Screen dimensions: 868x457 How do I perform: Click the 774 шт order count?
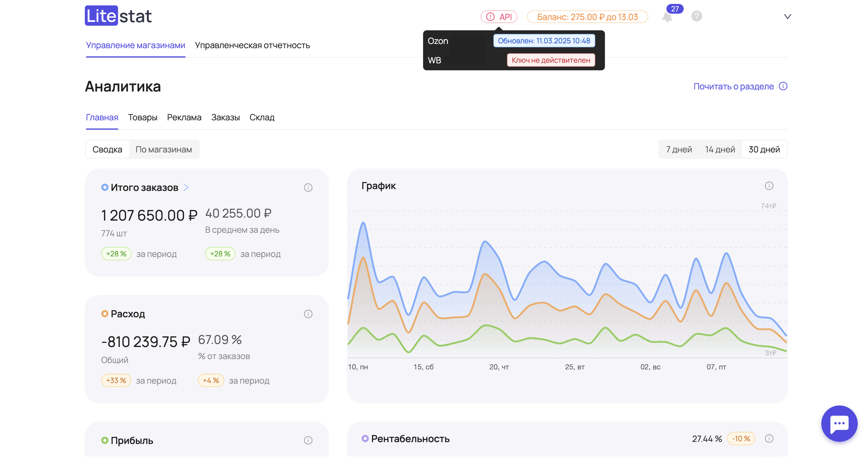(x=114, y=233)
